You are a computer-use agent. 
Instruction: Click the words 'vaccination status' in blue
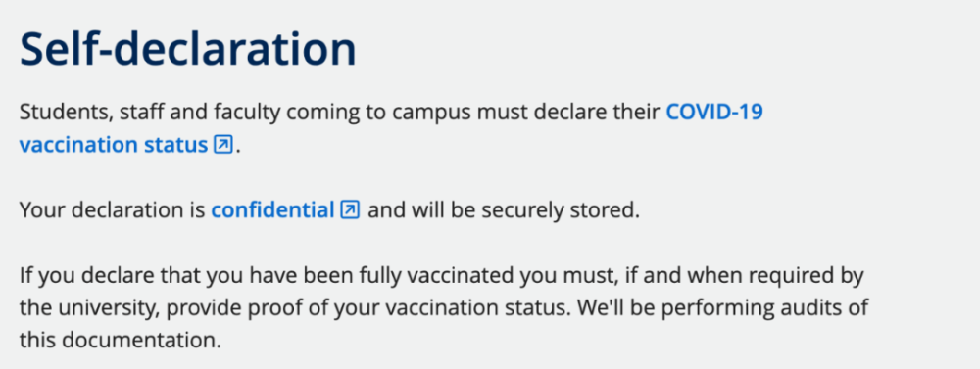click(x=113, y=145)
